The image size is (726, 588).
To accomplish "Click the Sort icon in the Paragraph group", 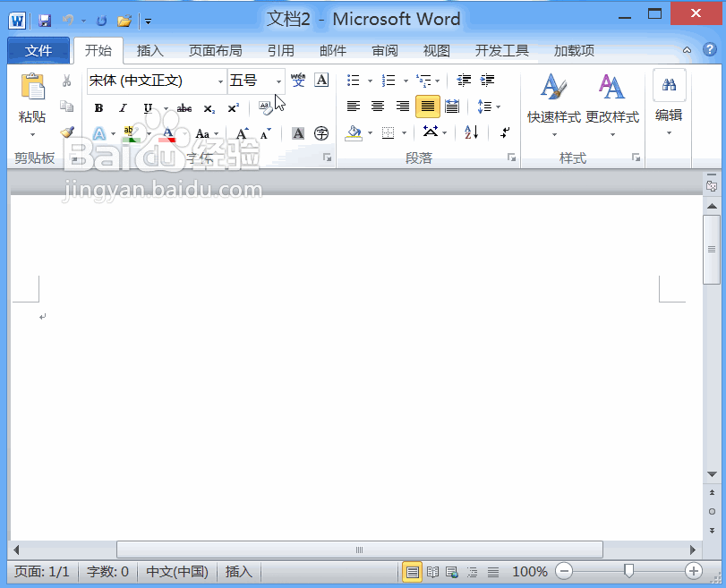I will [x=468, y=133].
